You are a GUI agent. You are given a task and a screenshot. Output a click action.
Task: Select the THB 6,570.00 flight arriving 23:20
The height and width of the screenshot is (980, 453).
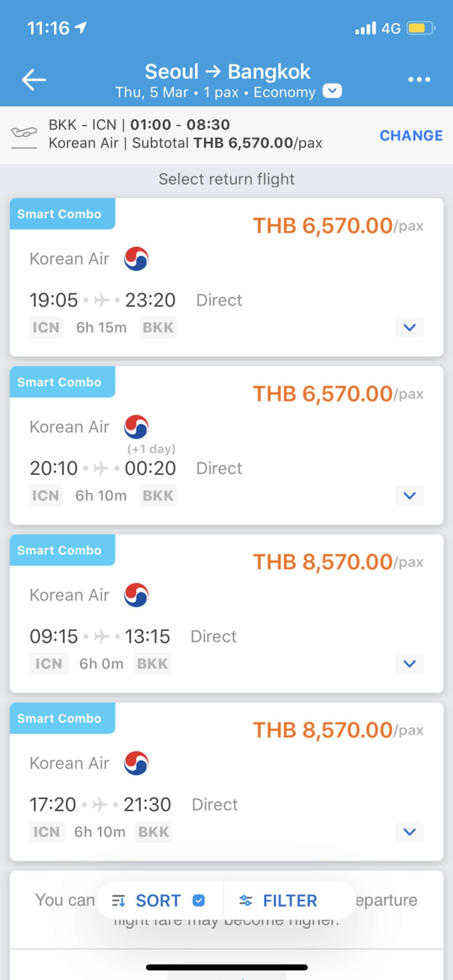226,277
